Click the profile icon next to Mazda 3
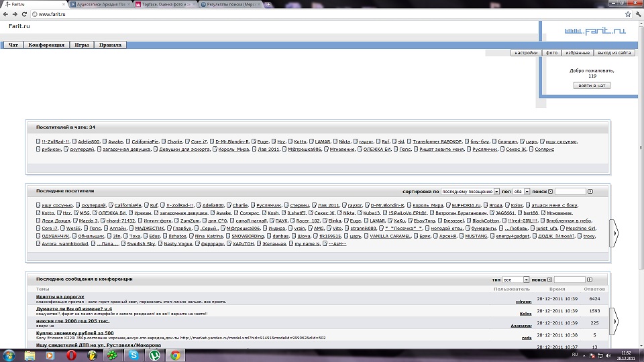This screenshot has width=644, height=362. (x=76, y=221)
